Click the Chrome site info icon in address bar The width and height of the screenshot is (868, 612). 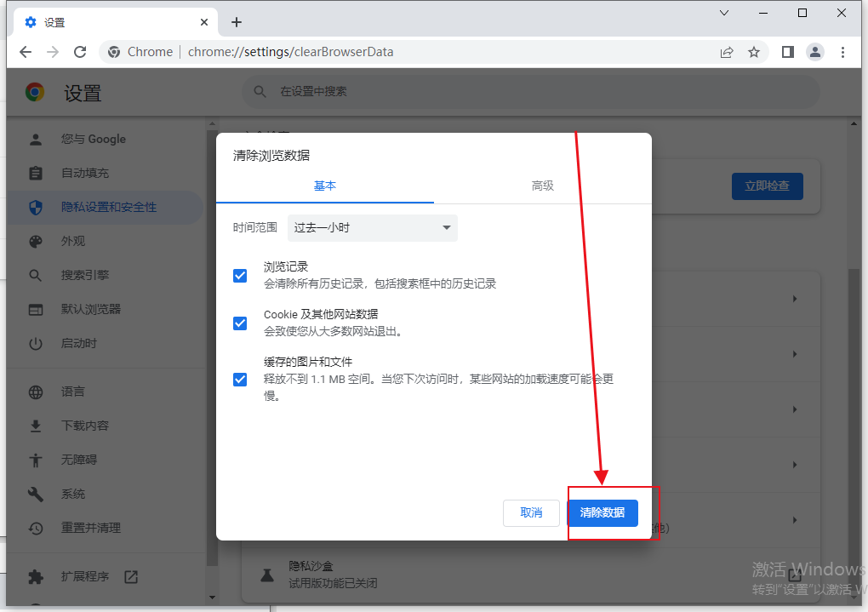tap(114, 52)
